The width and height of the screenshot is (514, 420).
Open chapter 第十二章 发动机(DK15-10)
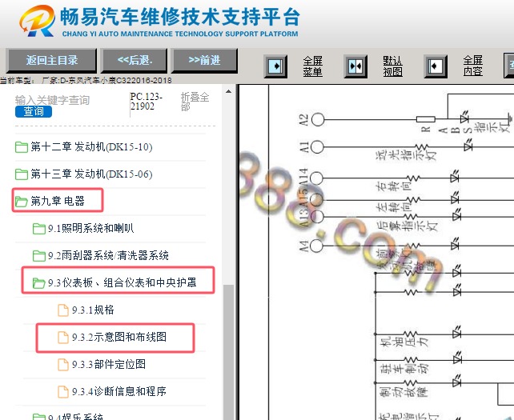pyautogui.click(x=91, y=147)
